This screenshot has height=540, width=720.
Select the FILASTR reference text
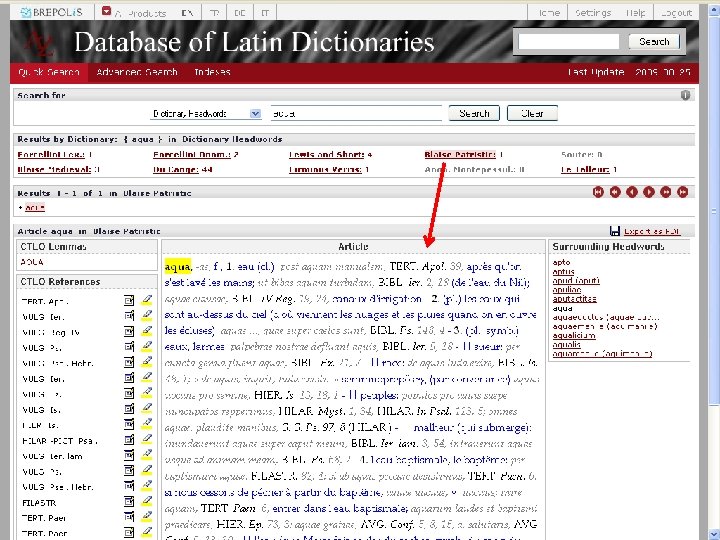tap(39, 503)
